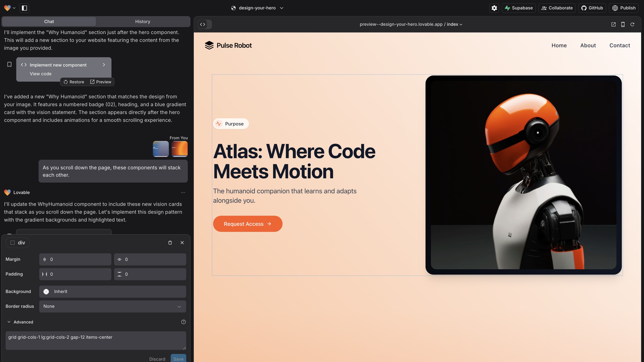The height and width of the screenshot is (362, 644).
Task: Click the Preview button under the component card
Action: pyautogui.click(x=101, y=82)
